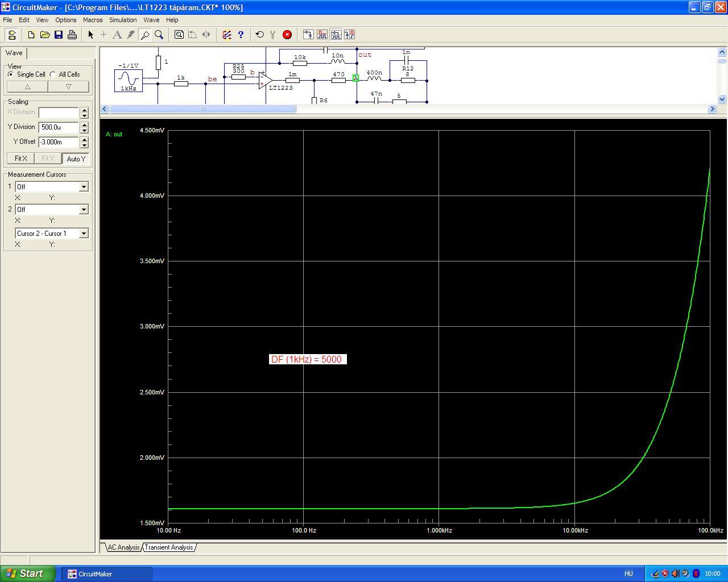
Task: Click the blue question mark Help icon
Action: [x=241, y=35]
